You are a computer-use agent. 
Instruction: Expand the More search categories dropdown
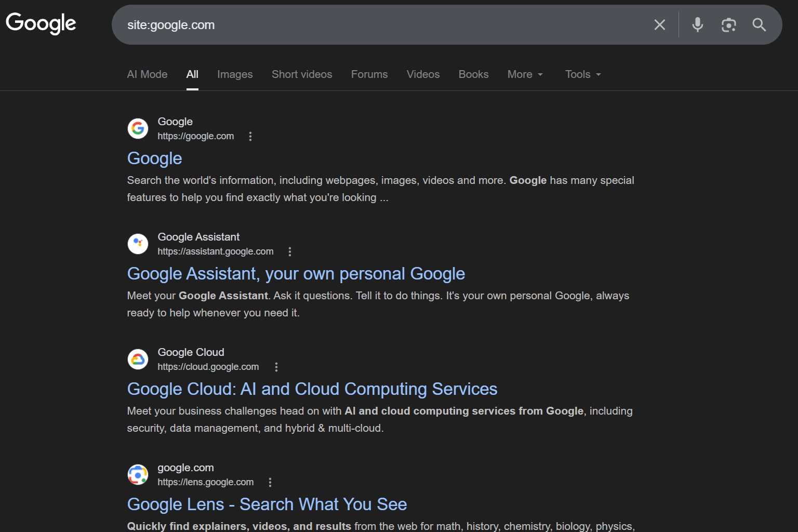(x=525, y=74)
